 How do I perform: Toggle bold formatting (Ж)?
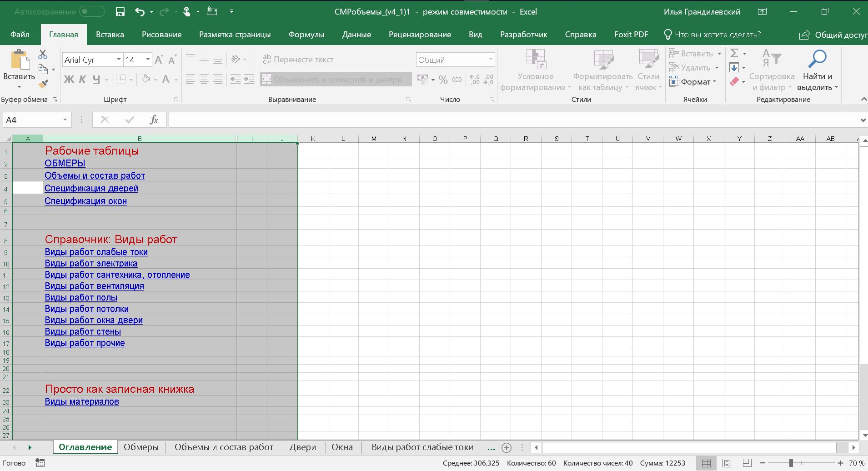[69, 80]
